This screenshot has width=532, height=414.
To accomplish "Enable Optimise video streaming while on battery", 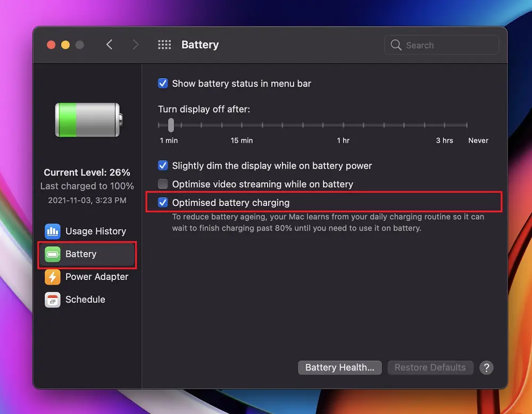I will pos(163,184).
